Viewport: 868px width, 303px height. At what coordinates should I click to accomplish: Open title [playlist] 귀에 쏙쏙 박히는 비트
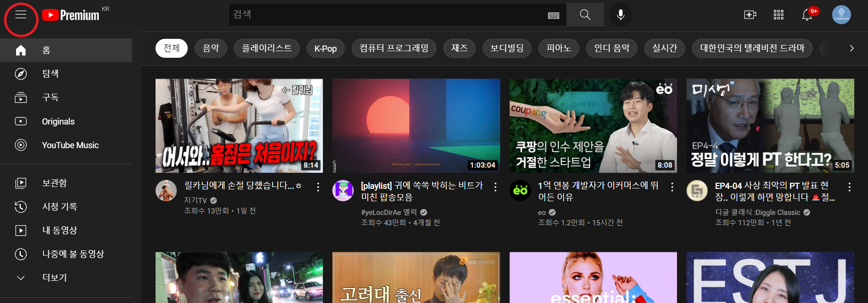[x=422, y=191]
